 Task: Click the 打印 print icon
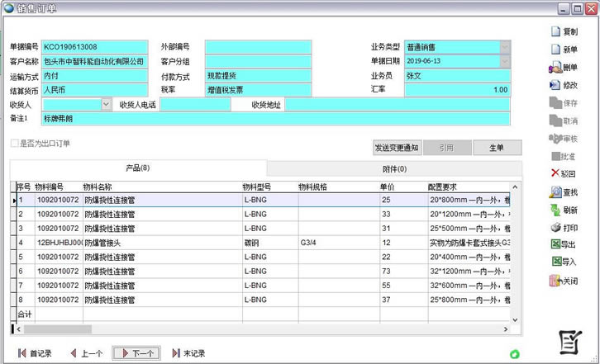tap(555, 228)
